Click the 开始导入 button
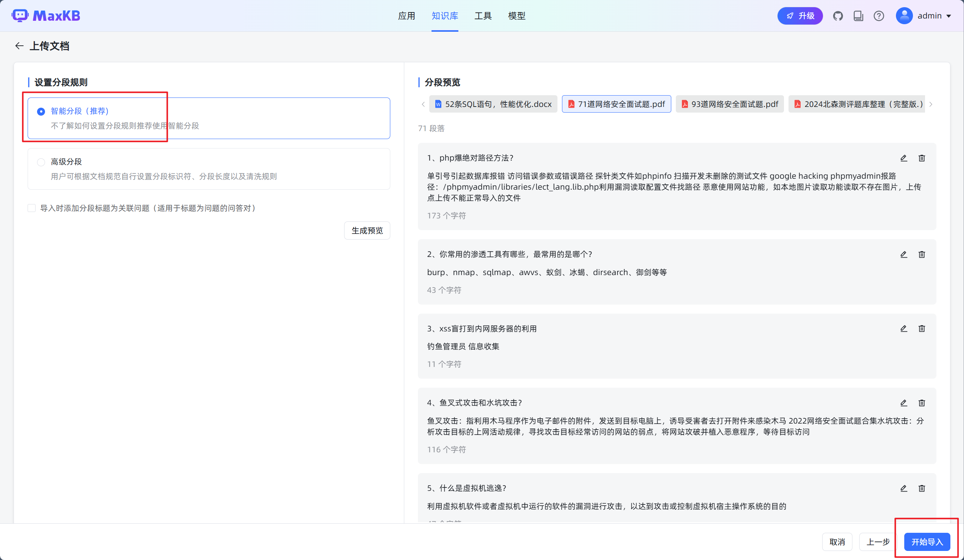Viewport: 964px width, 560px height. click(x=927, y=541)
